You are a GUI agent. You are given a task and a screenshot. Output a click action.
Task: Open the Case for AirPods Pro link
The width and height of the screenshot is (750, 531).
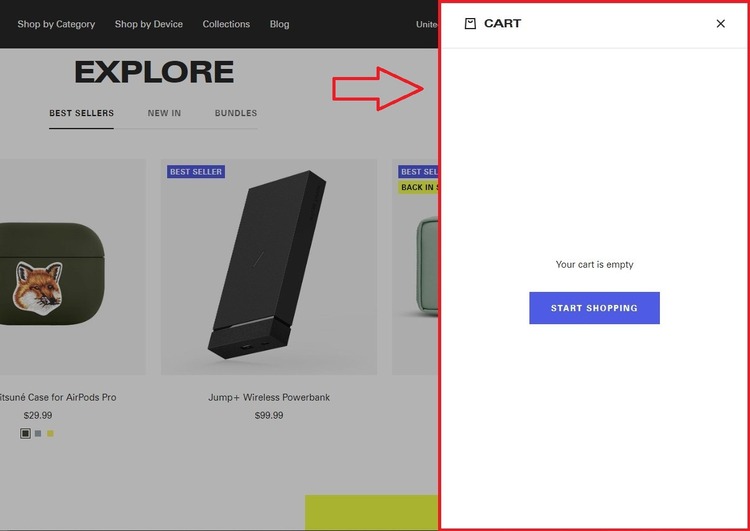[x=58, y=397]
